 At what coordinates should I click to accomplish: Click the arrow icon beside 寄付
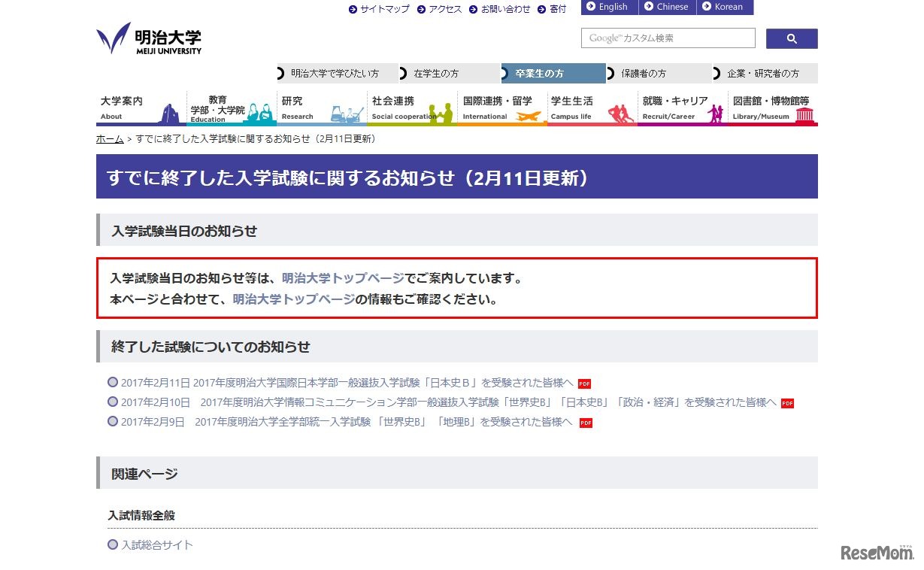pos(543,9)
